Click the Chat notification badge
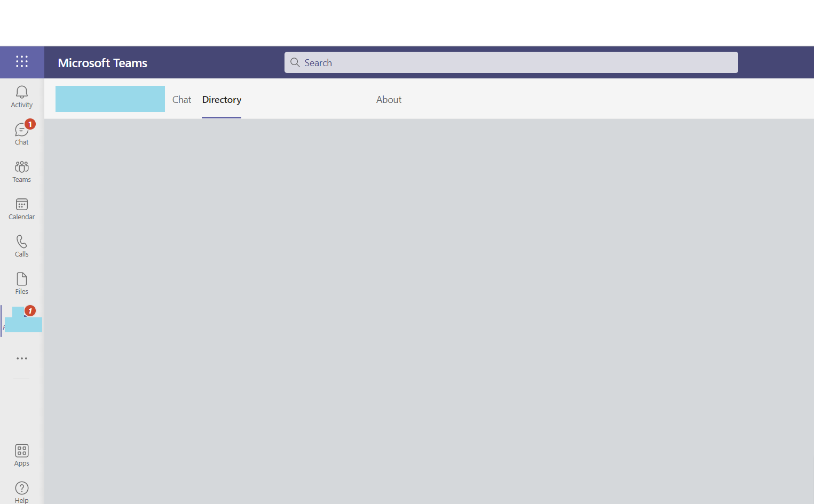 tap(30, 124)
